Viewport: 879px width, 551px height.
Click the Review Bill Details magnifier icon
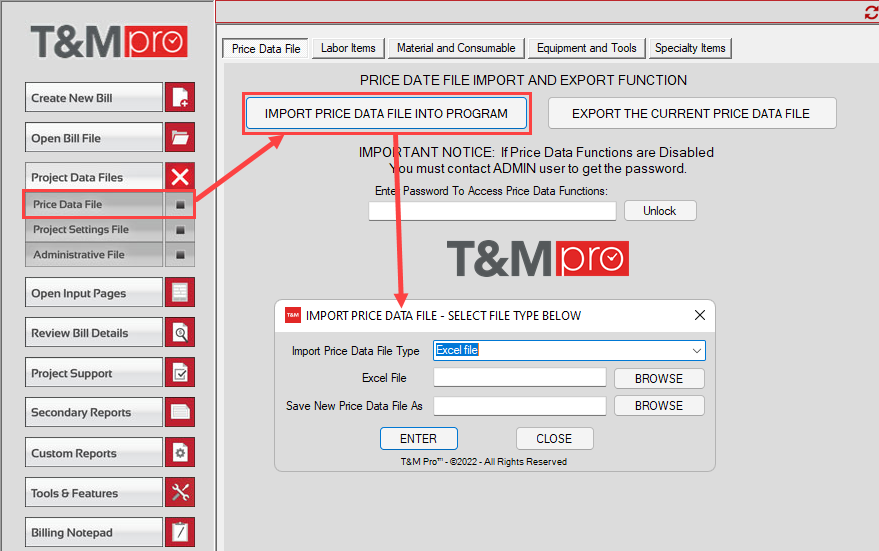tap(180, 332)
